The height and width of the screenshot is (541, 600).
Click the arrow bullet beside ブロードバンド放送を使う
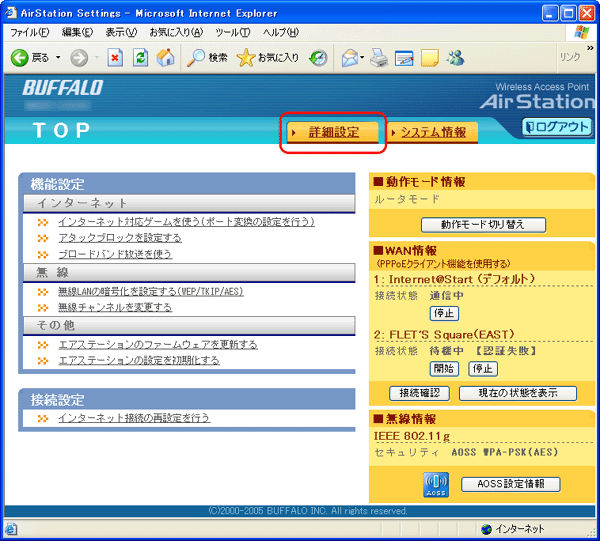pyautogui.click(x=43, y=255)
